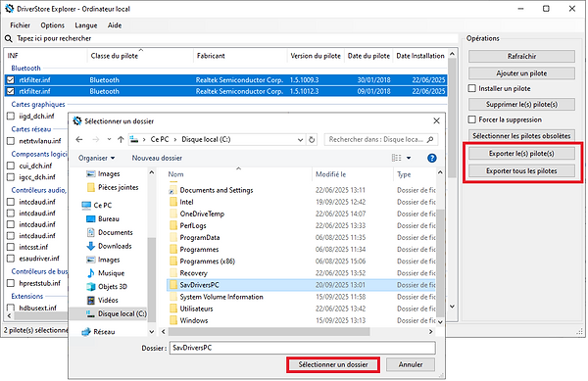Screen dimensions: 588x381
Task: Go up one level with the up arrow
Action: (121, 139)
